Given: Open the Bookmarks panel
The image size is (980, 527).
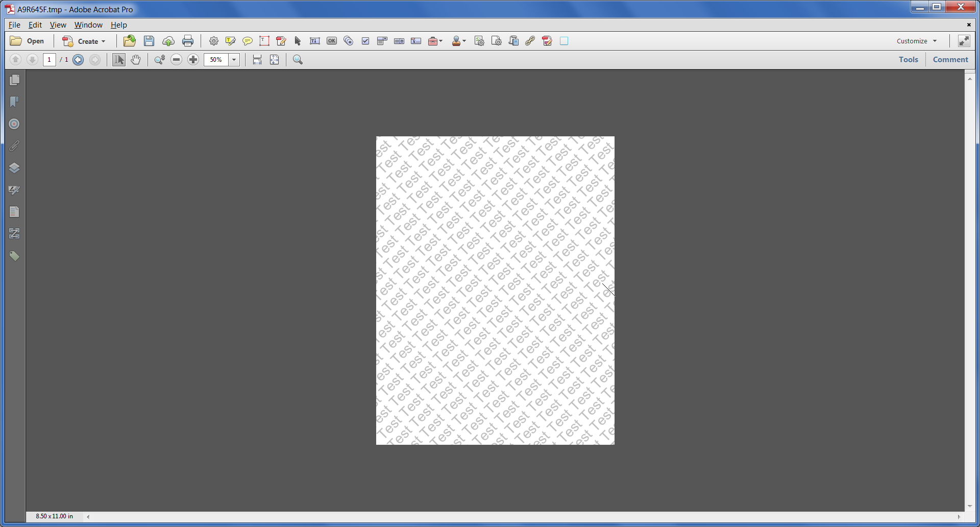Looking at the screenshot, I should [x=15, y=102].
